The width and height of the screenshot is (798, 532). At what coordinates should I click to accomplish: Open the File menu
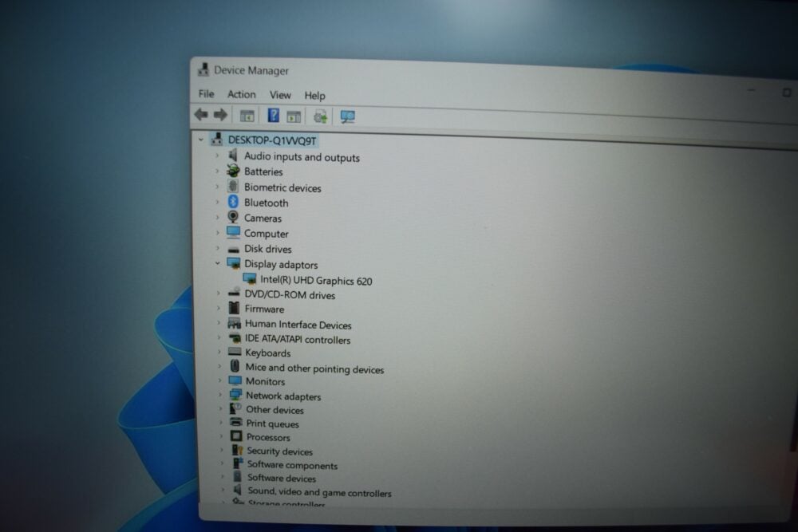[206, 93]
